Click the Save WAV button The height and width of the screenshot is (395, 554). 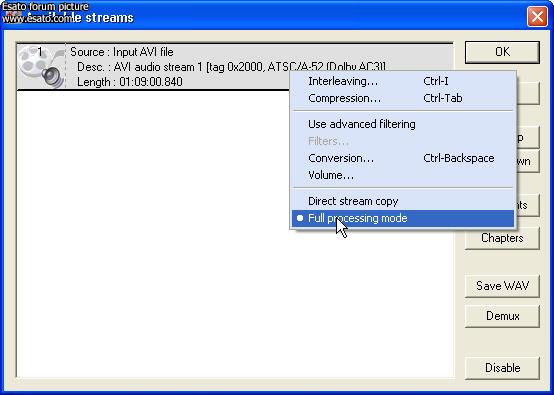tap(502, 286)
